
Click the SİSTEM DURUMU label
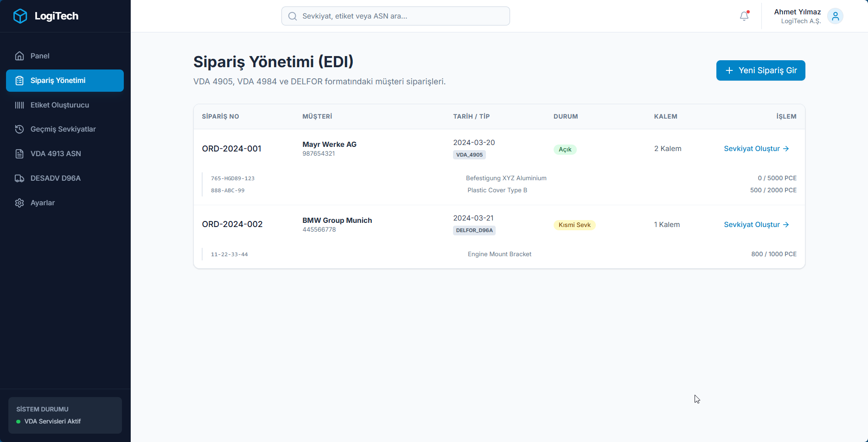pos(42,410)
